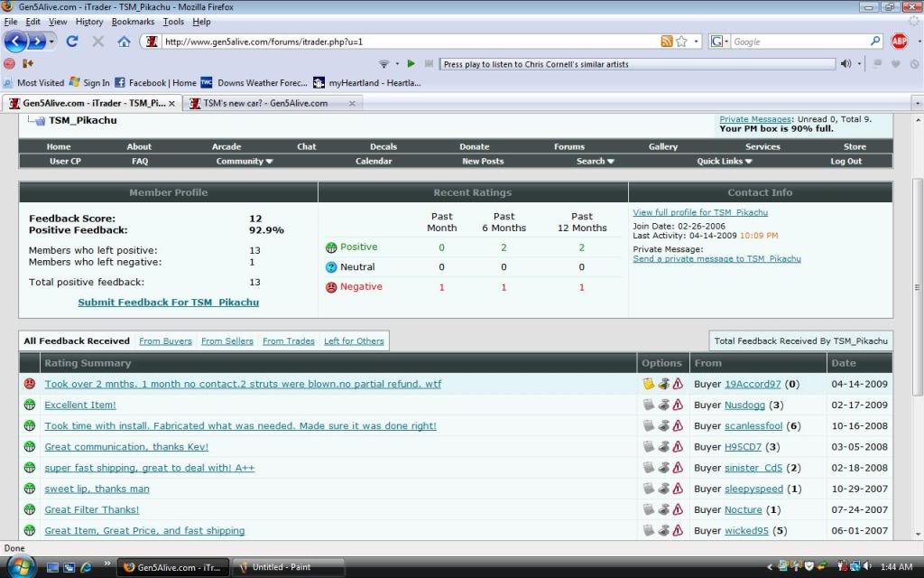Switch to the TSM's new car tab
The image size is (924, 578).
pos(268,103)
